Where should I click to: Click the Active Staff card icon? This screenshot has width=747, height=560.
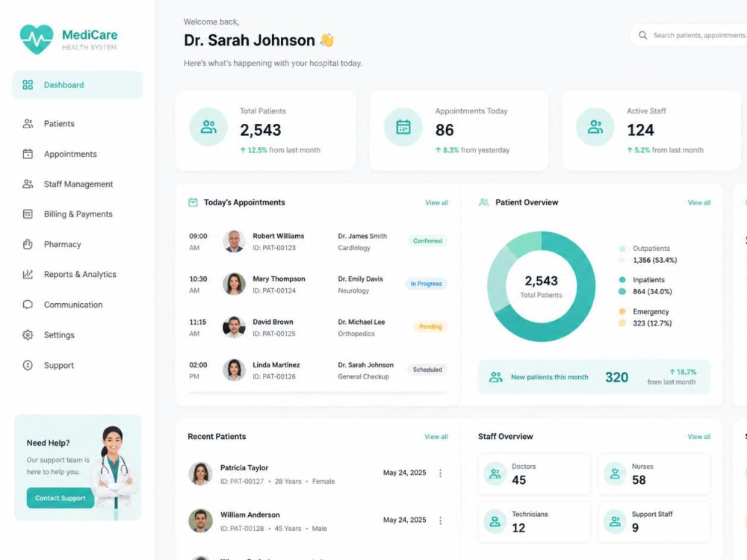(x=595, y=127)
